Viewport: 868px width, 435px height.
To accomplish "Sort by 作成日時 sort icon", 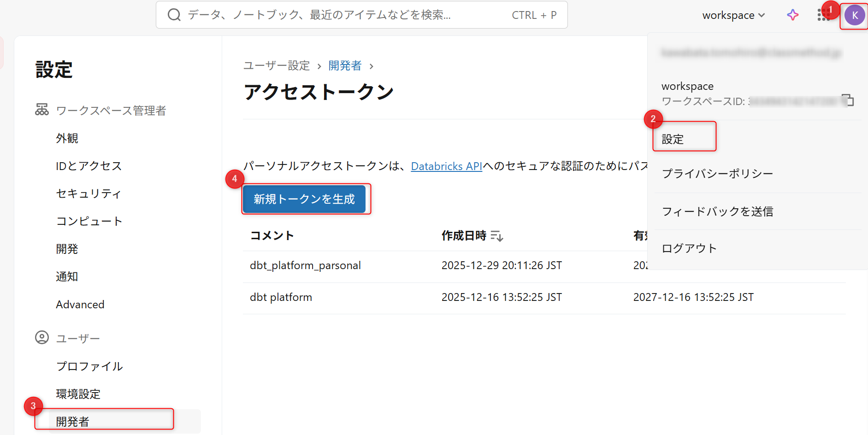I will point(497,236).
